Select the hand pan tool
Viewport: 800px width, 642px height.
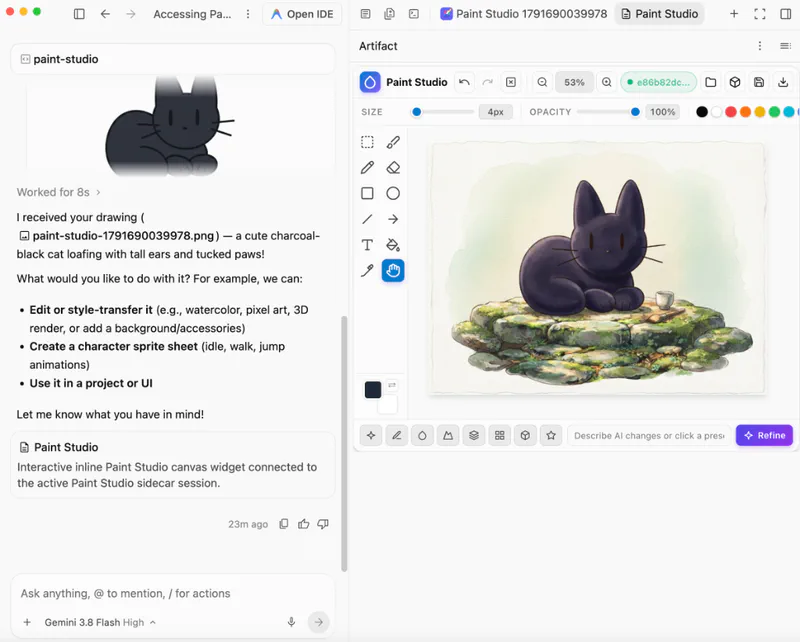pyautogui.click(x=393, y=270)
